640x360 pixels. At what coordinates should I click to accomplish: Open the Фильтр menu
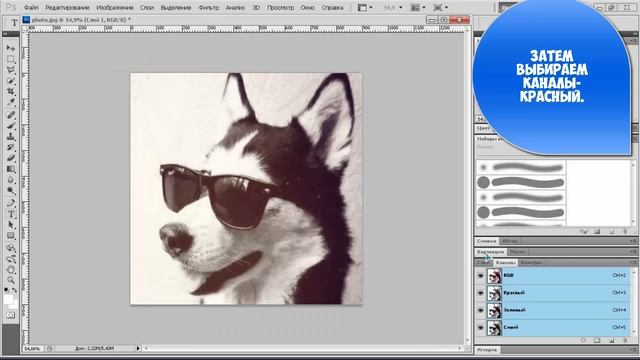[x=209, y=7]
